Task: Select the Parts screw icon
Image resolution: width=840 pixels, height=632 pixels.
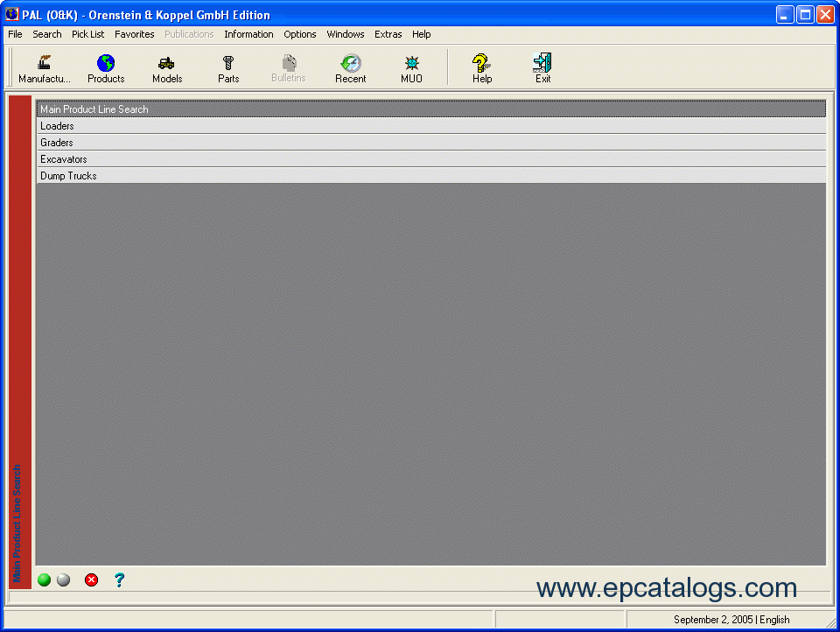Action: click(228, 68)
